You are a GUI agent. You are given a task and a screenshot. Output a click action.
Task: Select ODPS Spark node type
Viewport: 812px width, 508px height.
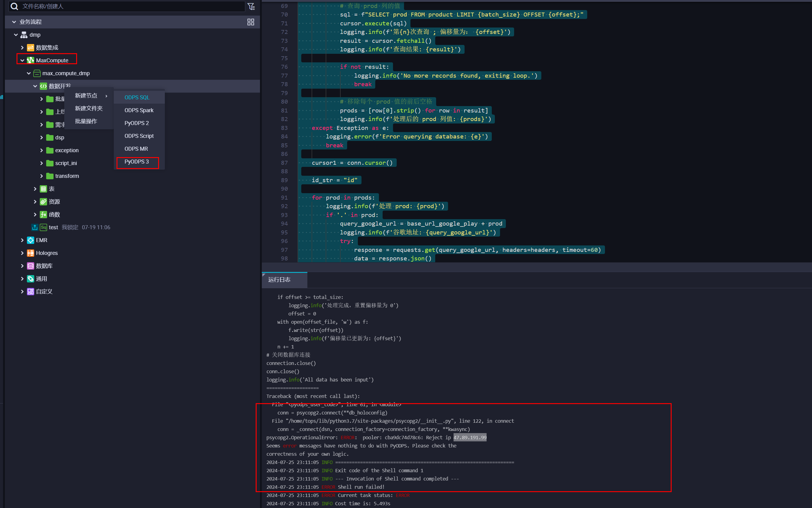pyautogui.click(x=139, y=110)
